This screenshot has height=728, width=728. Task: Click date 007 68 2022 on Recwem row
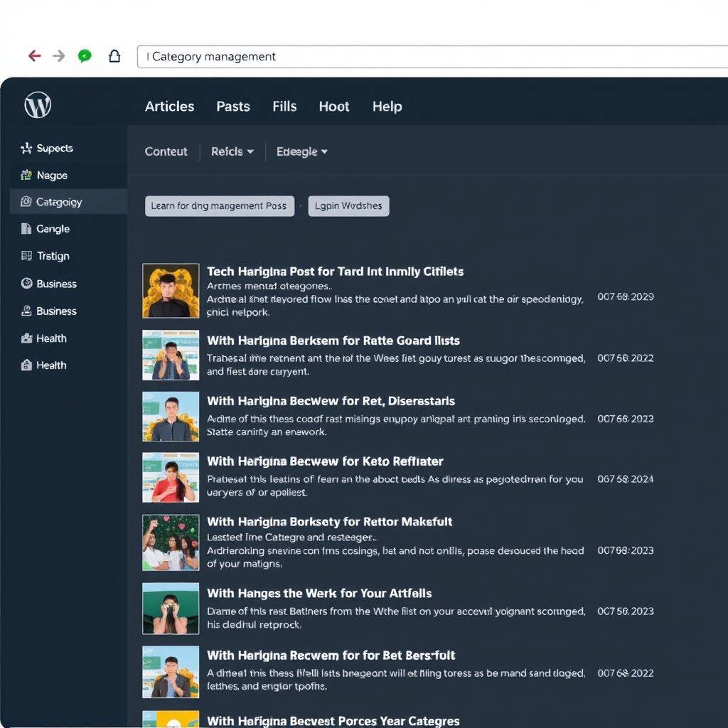(626, 673)
